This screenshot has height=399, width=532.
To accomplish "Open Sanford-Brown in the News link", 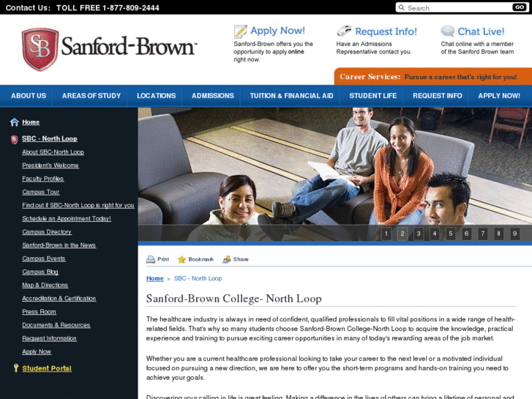I will (59, 245).
